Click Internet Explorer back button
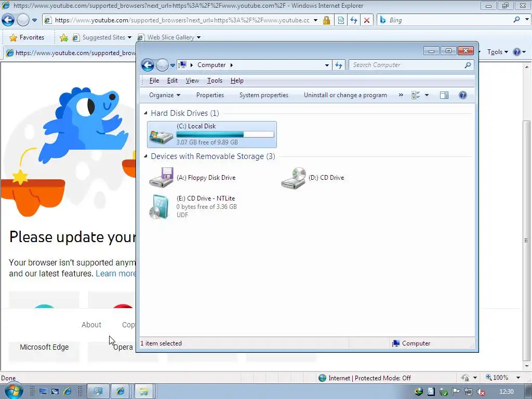 click(8, 20)
